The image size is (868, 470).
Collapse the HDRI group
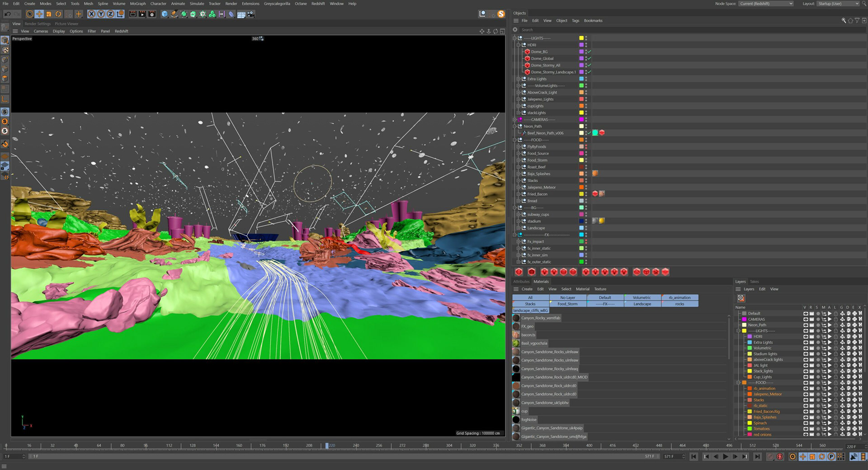point(519,45)
